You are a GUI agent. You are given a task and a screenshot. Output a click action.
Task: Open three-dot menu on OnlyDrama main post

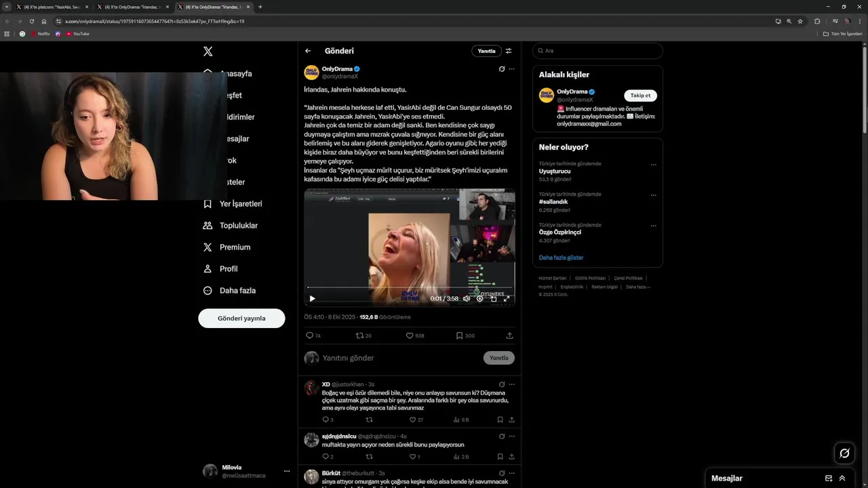pos(512,69)
